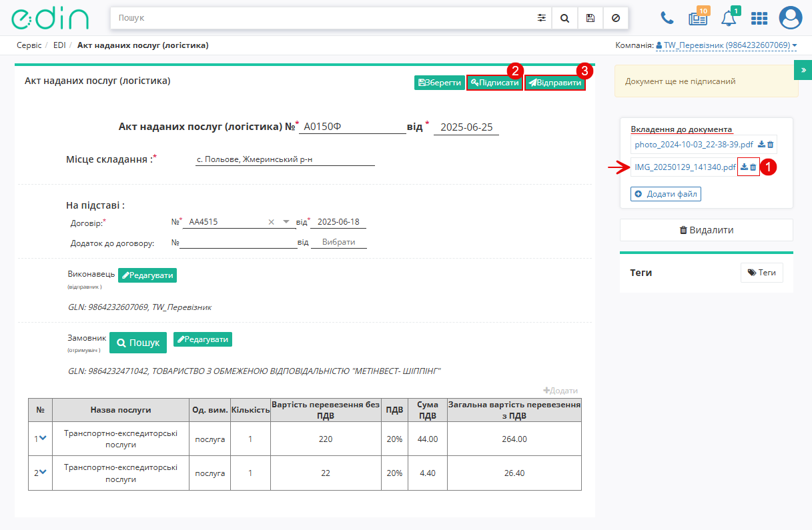Click Додати row link above table
This screenshot has width=812, height=530.
click(560, 391)
